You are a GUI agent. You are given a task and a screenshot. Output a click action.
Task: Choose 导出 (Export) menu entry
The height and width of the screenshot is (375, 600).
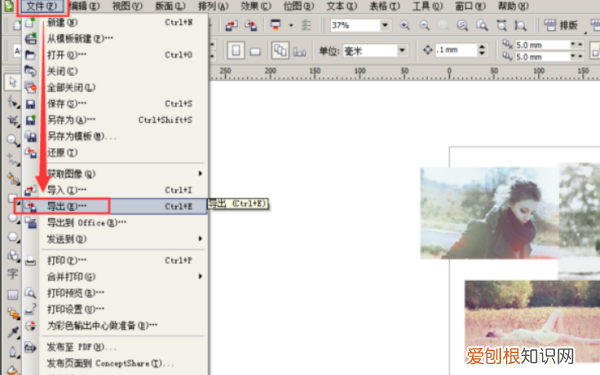(x=115, y=206)
